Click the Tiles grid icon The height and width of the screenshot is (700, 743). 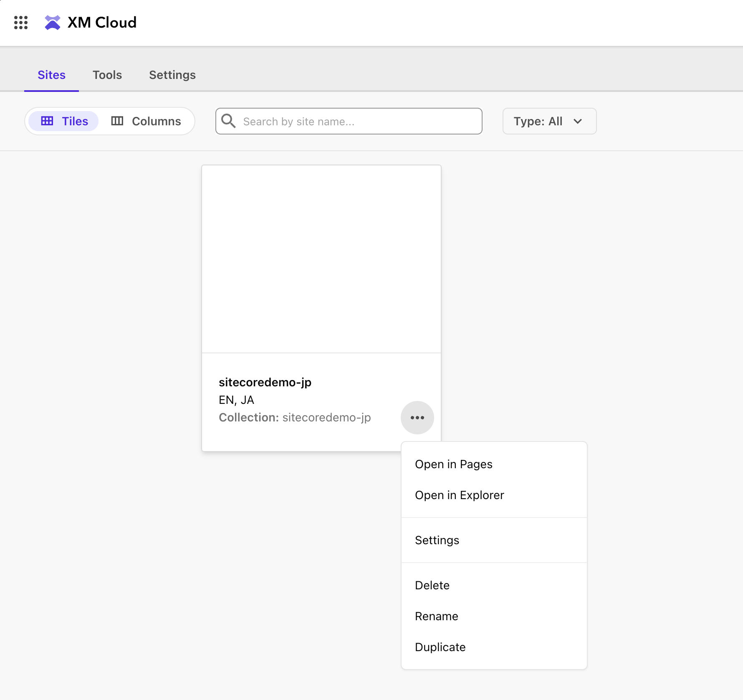click(47, 121)
